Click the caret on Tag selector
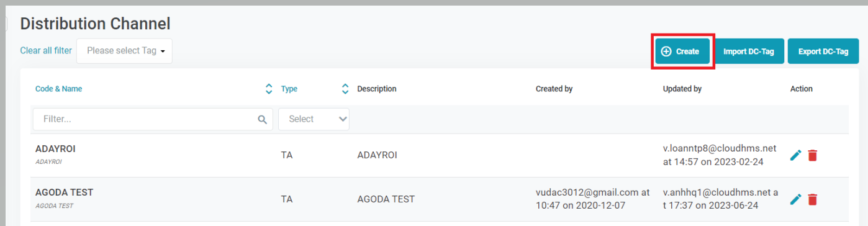The width and height of the screenshot is (868, 226). [163, 52]
